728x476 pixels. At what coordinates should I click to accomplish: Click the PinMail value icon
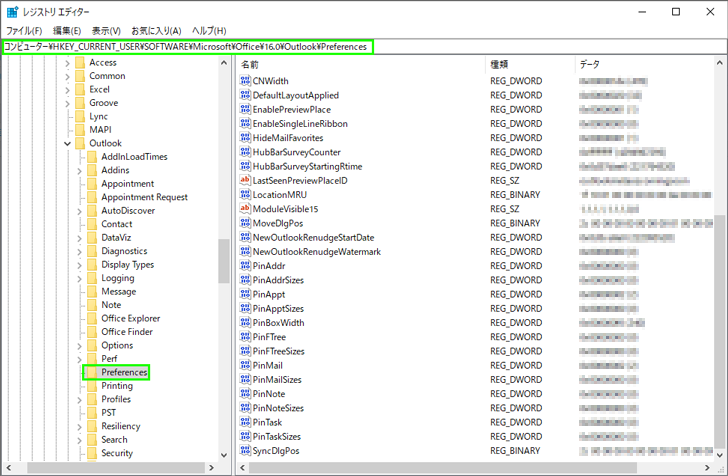(x=245, y=365)
